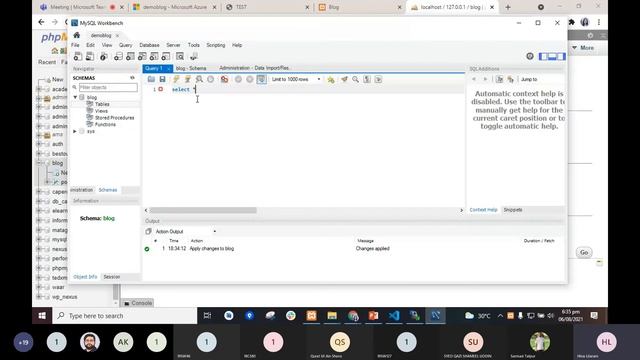Commit transaction icon in query toolbar
The width and height of the screenshot is (640, 360).
coord(238,79)
